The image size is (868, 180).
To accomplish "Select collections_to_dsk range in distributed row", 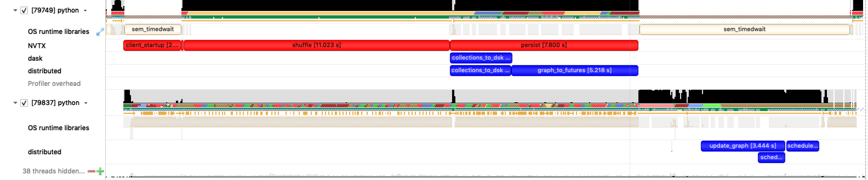I will [481, 71].
